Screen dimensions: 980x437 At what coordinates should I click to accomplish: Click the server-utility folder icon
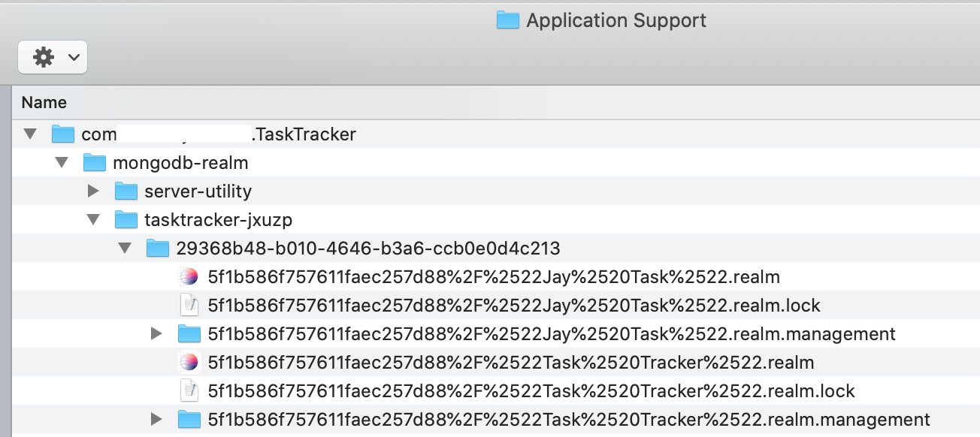click(x=126, y=191)
